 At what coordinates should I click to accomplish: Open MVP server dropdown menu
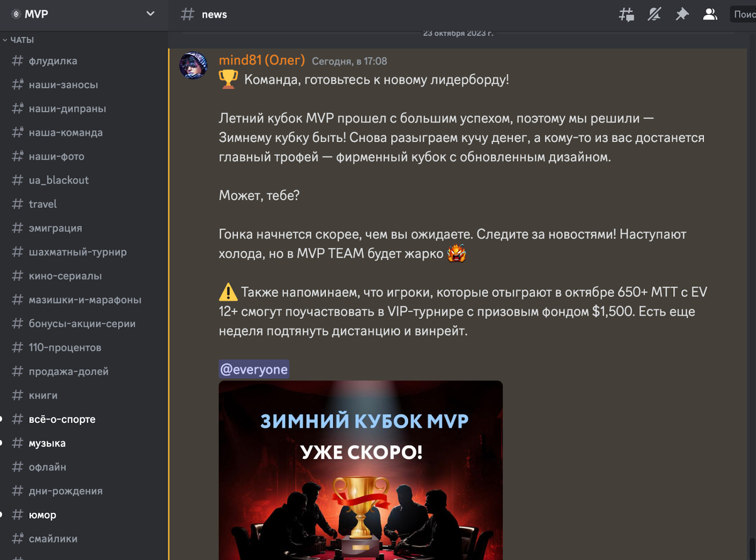pyautogui.click(x=150, y=14)
